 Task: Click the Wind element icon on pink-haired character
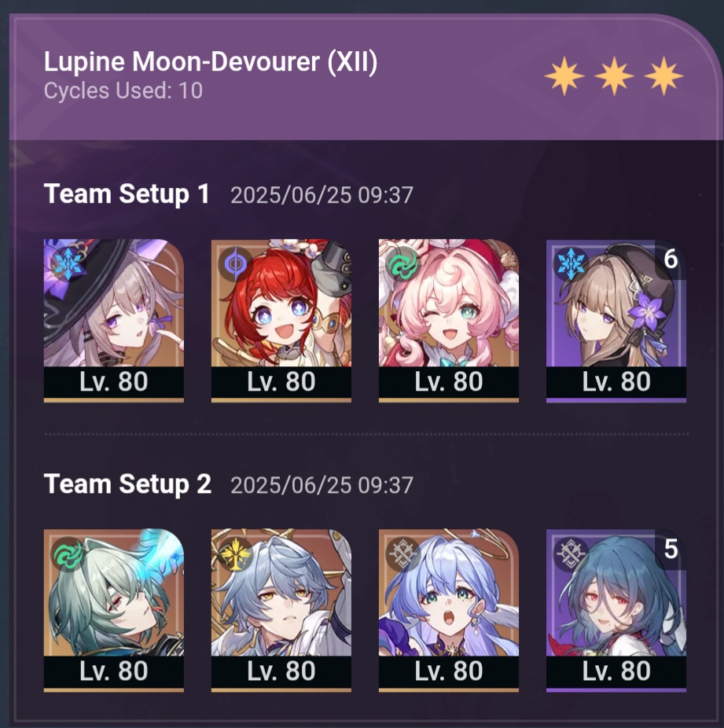pos(402,265)
